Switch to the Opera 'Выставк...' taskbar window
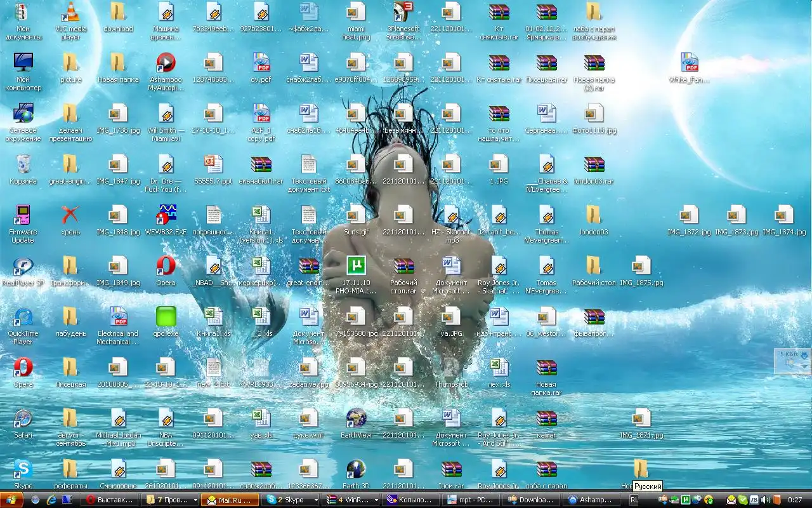 (x=110, y=500)
